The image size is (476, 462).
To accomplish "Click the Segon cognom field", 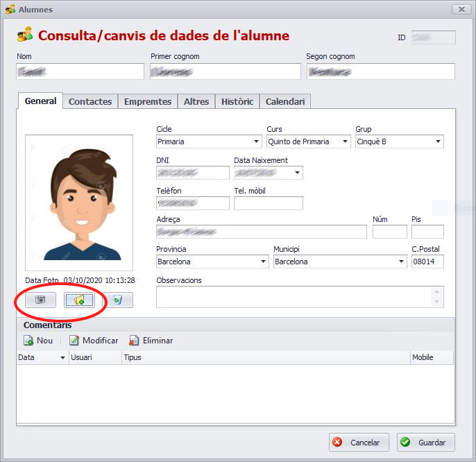I will [x=381, y=71].
